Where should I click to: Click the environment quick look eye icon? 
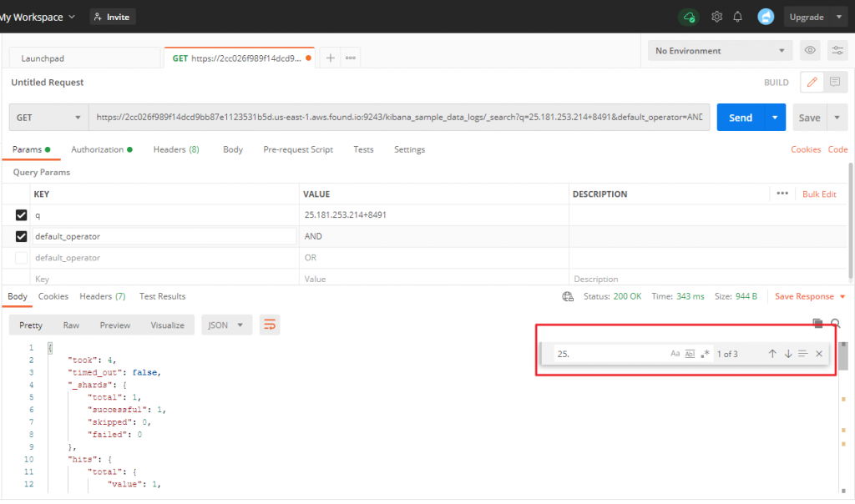tap(810, 51)
